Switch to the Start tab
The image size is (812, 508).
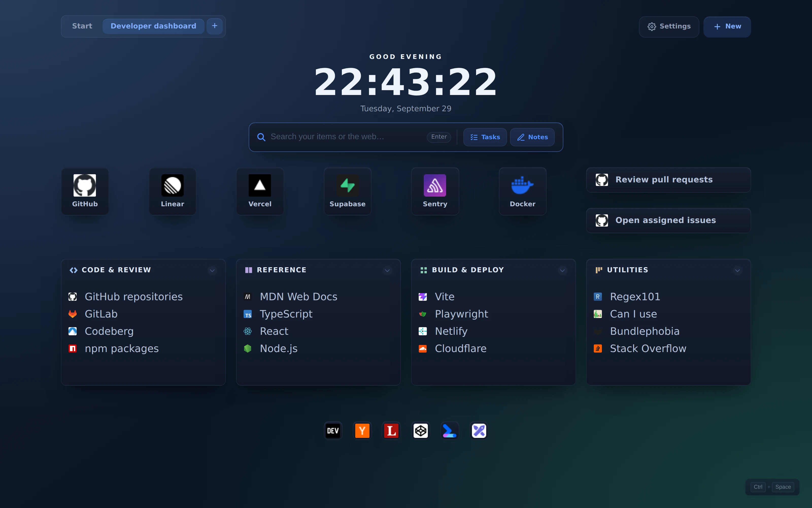point(82,26)
